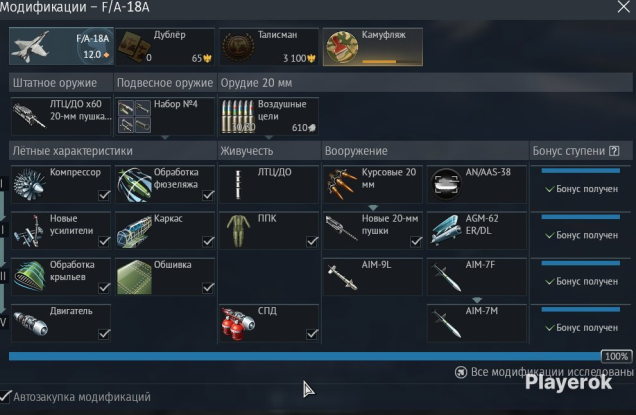Select the F/A-18A vehicle tab
Image resolution: width=636 pixels, height=415 pixels.
pyautogui.click(x=61, y=46)
